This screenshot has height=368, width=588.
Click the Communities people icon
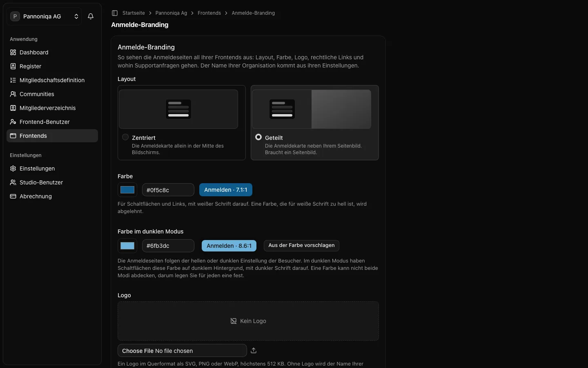coord(13,94)
